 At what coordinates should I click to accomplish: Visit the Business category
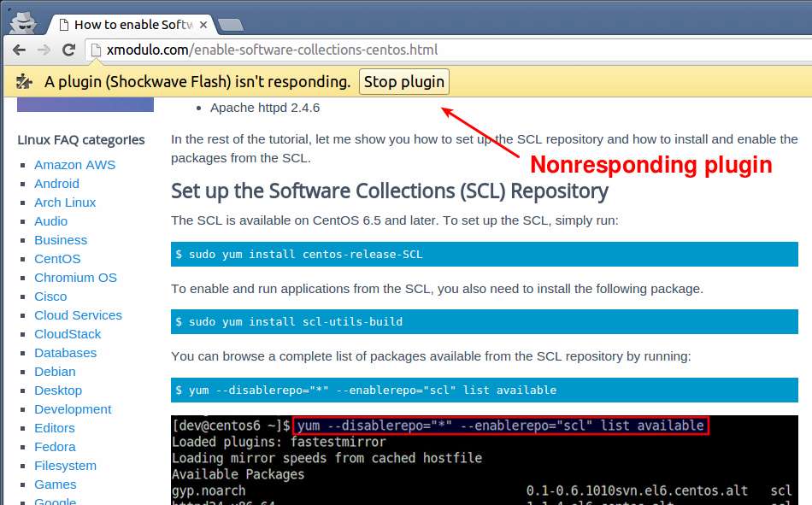point(61,240)
